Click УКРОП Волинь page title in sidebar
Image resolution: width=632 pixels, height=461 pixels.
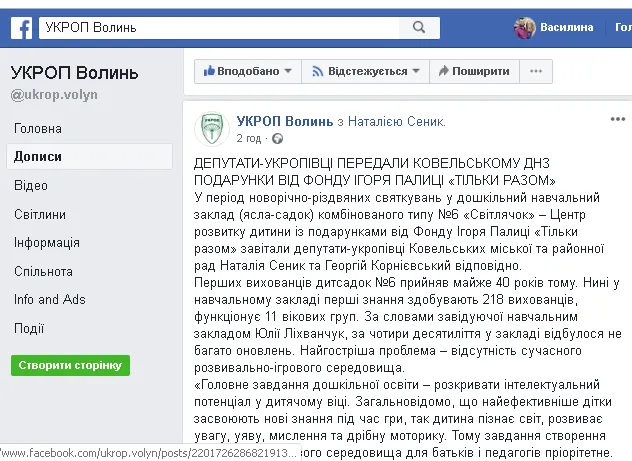[x=74, y=73]
